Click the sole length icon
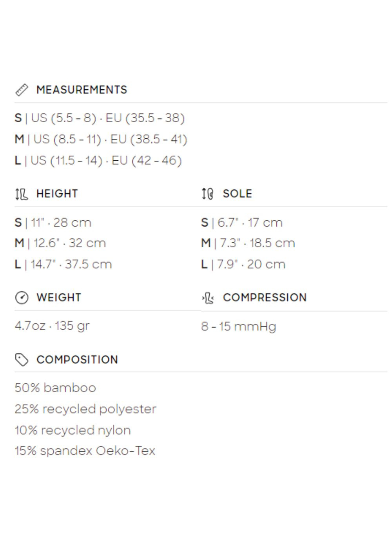This screenshot has width=392, height=533. pyautogui.click(x=207, y=194)
